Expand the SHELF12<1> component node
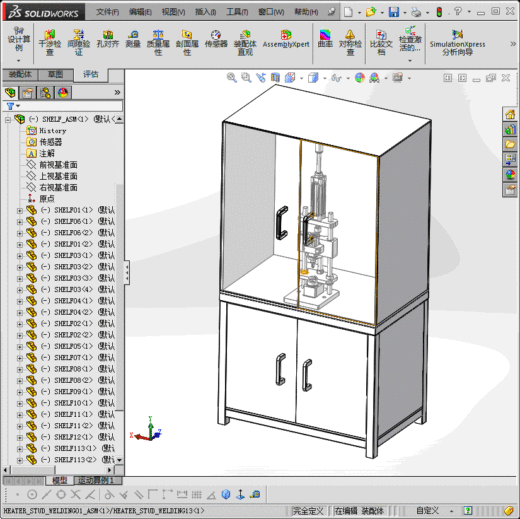Image resolution: width=520 pixels, height=519 pixels. (x=20, y=437)
